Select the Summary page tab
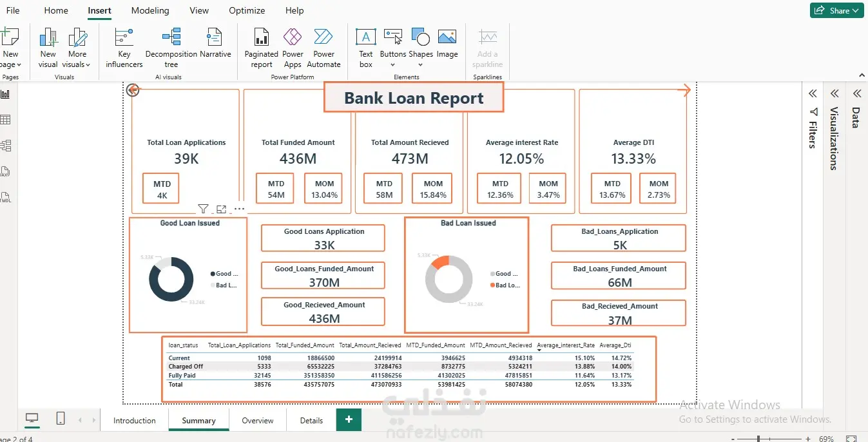The height and width of the screenshot is (442, 868). click(198, 420)
